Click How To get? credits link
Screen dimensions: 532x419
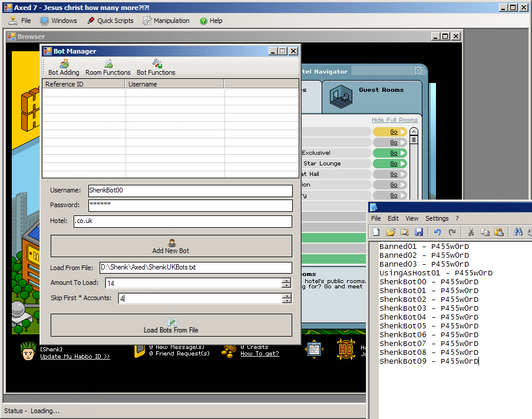pyautogui.click(x=260, y=354)
